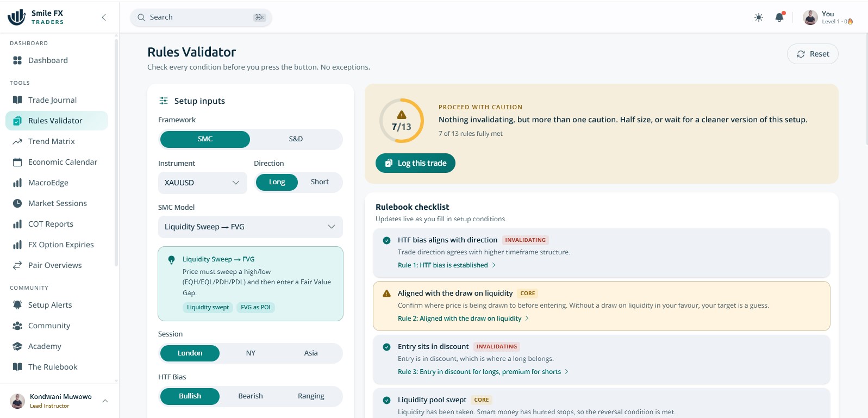Viewport: 868px width, 418px height.
Task: Click the Liquidity swept tag
Action: [x=208, y=307]
